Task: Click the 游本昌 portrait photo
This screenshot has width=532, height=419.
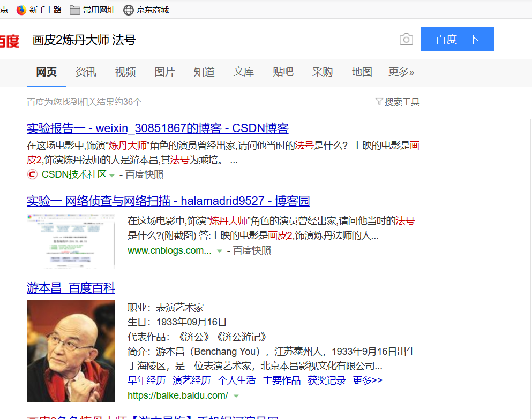Action: [71, 351]
